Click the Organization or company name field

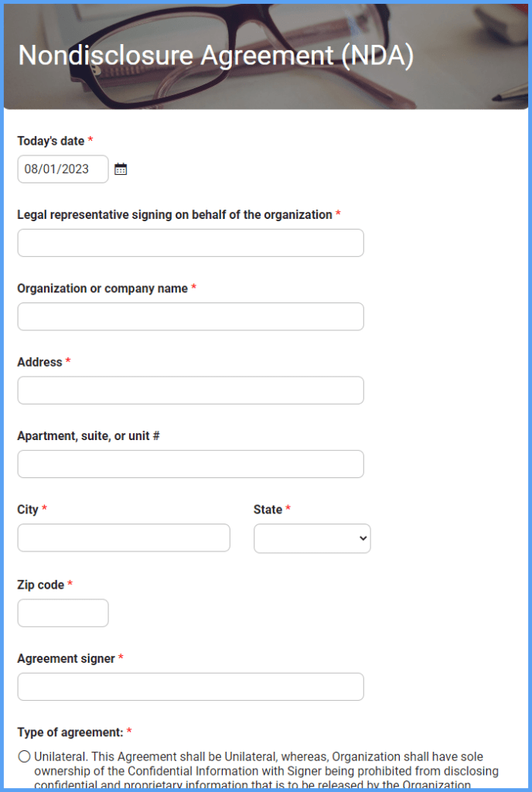click(x=190, y=316)
